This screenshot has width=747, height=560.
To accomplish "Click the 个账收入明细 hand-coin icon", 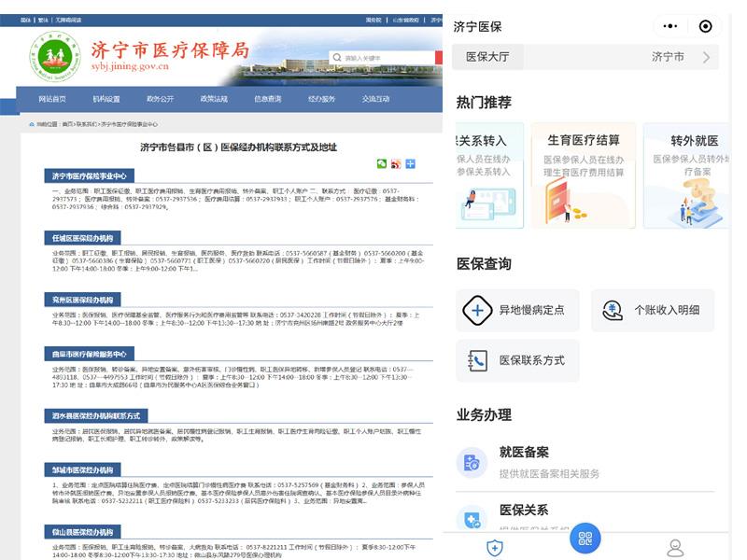I will (613, 311).
